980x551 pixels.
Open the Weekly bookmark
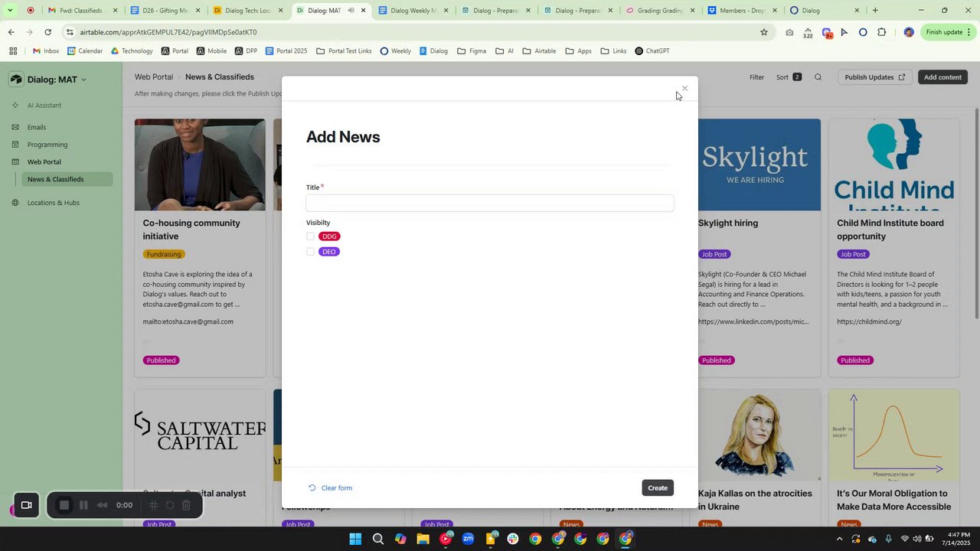[x=395, y=51]
